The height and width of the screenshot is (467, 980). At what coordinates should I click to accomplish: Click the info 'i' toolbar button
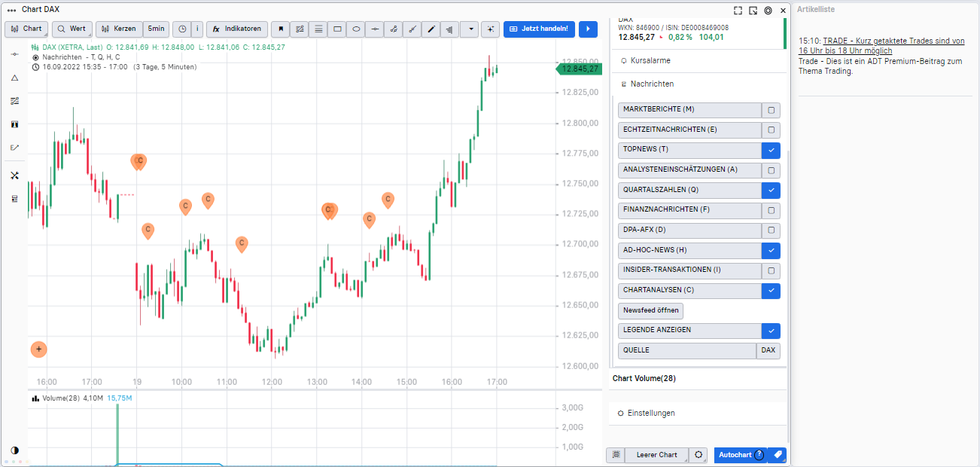pos(197,29)
